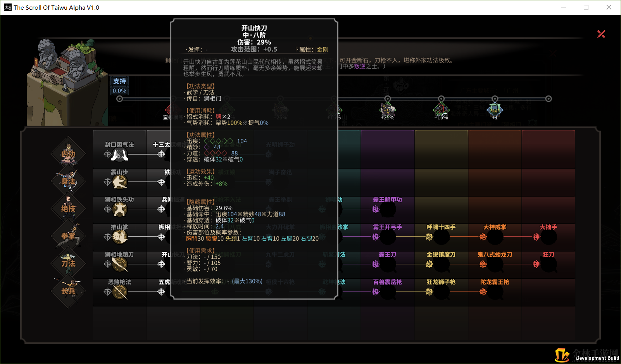Viewport: 621px width, 364px height.
Task: Open the 狂刀 skill node
Action: (549, 264)
